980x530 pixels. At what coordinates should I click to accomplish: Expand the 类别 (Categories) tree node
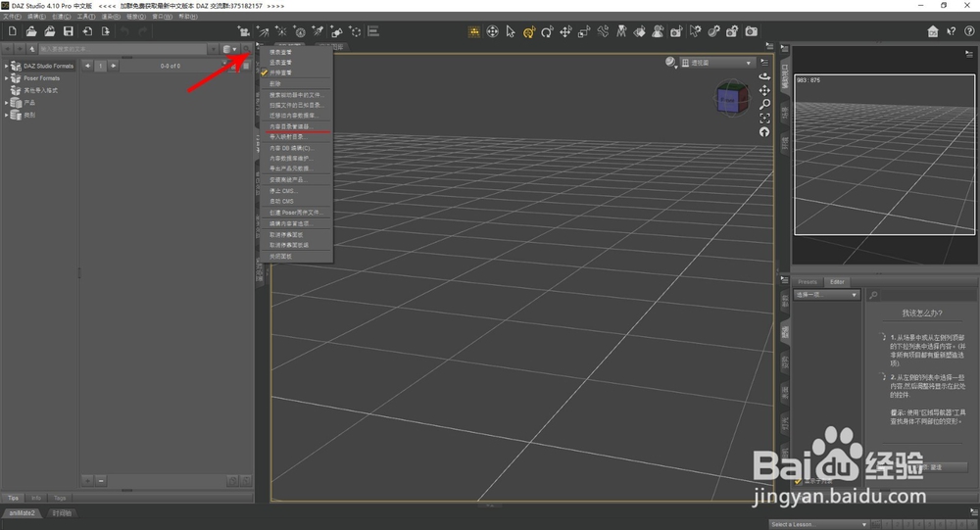[x=6, y=115]
